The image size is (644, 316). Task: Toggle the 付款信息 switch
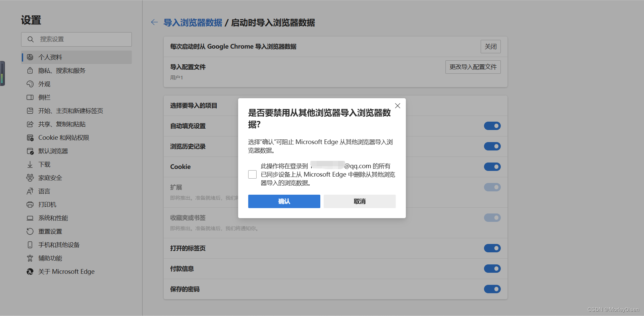tap(492, 269)
